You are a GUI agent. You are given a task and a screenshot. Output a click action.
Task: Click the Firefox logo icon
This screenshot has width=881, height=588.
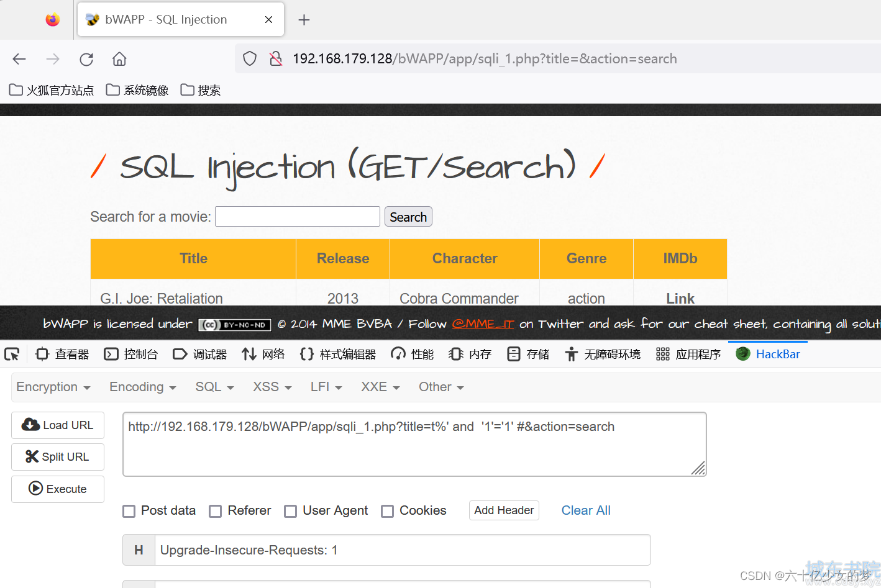53,20
